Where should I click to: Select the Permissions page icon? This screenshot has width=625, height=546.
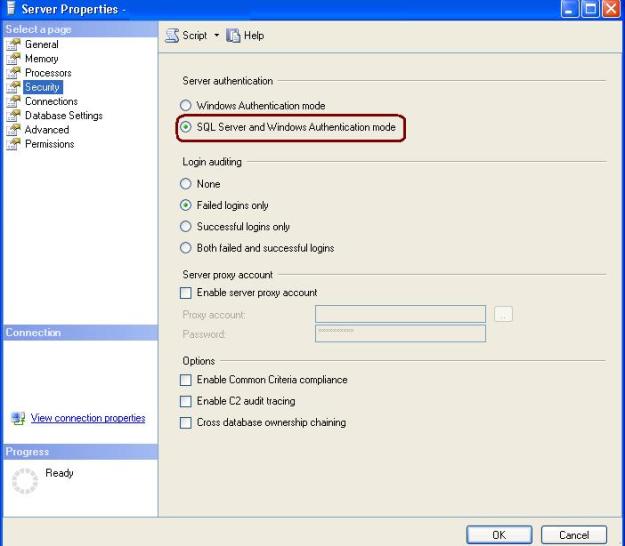tap(13, 144)
